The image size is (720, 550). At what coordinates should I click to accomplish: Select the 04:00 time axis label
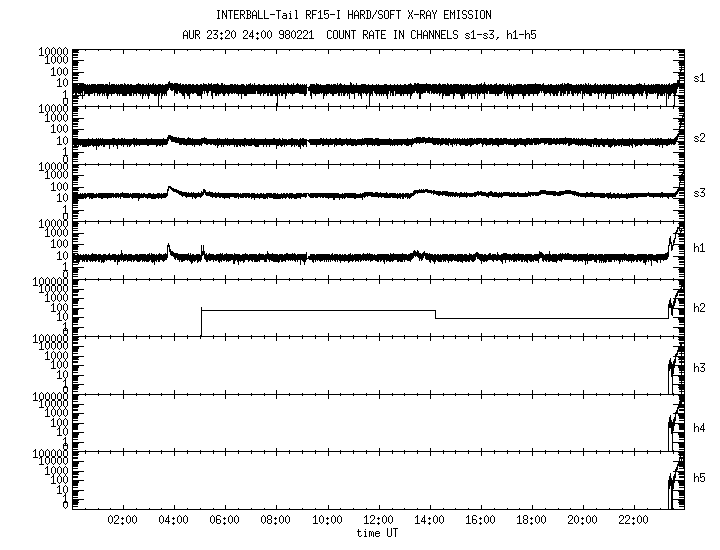tap(173, 520)
